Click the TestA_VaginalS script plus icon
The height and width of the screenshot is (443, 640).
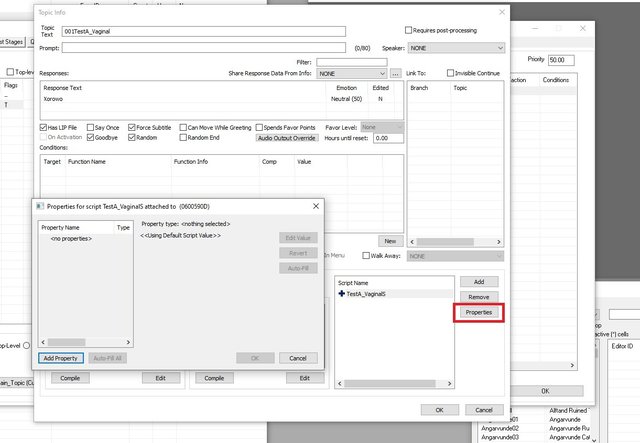341,296
